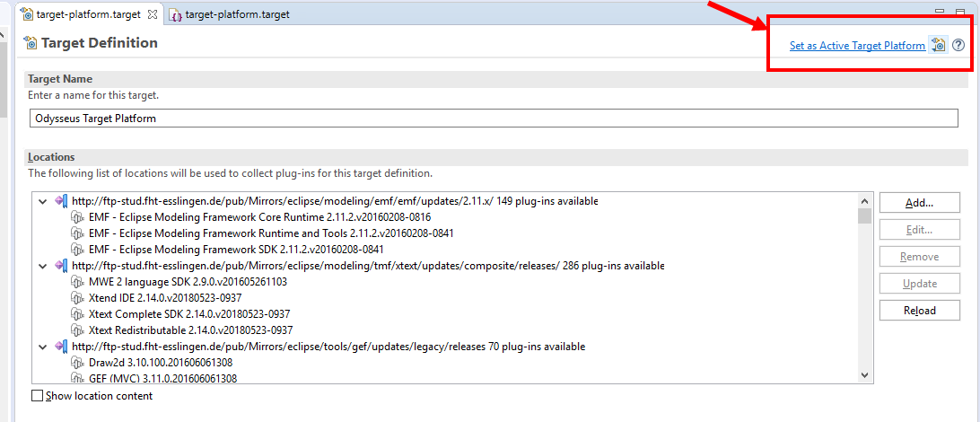The width and height of the screenshot is (980, 422).
Task: Select Xtext Complete SDK entry
Action: (188, 314)
